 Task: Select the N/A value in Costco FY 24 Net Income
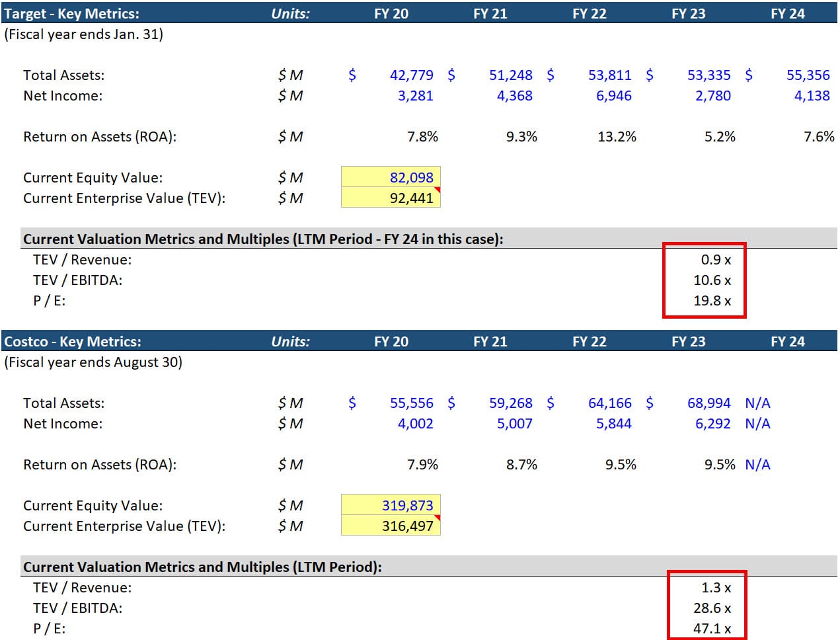(758, 423)
